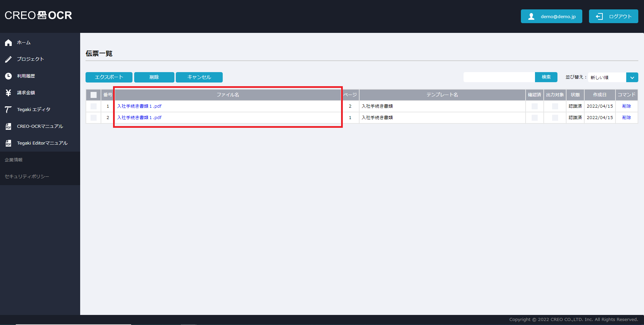The height and width of the screenshot is (325, 644).
Task: Check the selection box for row 2
Action: tap(94, 118)
